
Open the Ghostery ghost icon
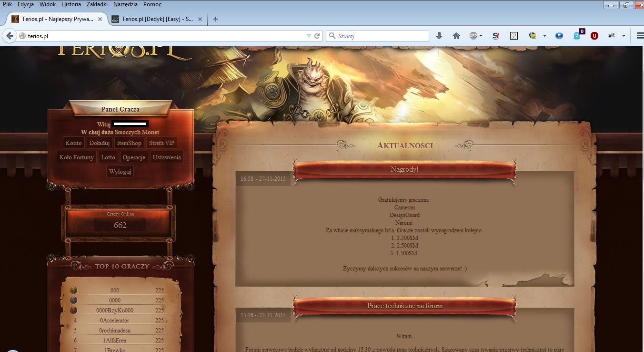577,35
